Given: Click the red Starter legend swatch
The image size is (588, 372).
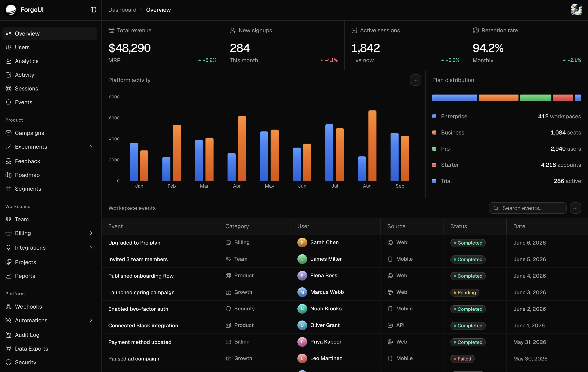Looking at the screenshot, I should click(434, 165).
